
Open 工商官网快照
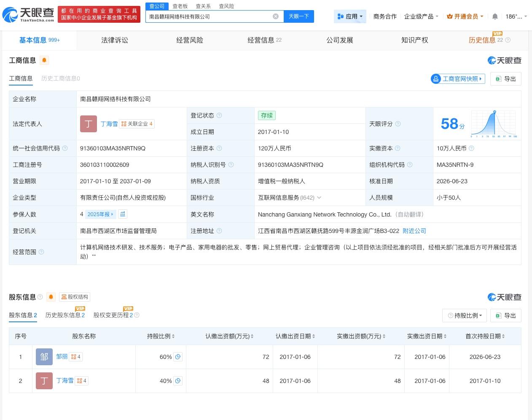tap(458, 79)
